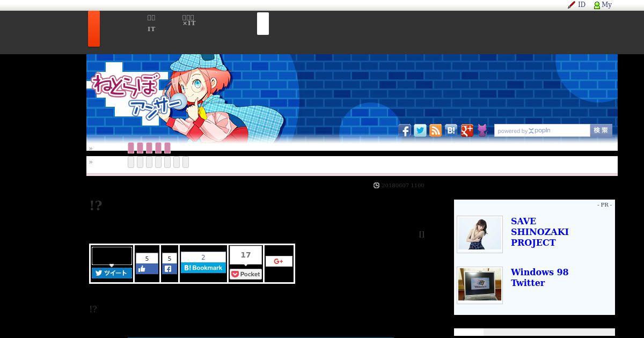Click the 検索 search button

601,130
